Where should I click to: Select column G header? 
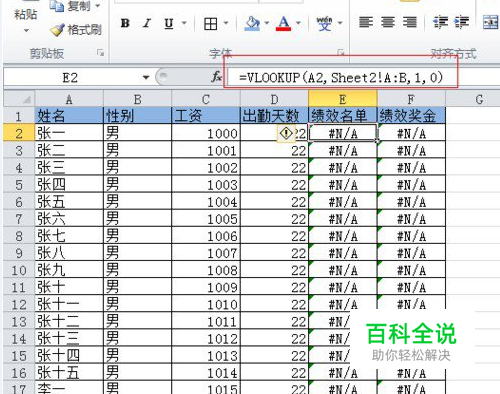tap(479, 99)
